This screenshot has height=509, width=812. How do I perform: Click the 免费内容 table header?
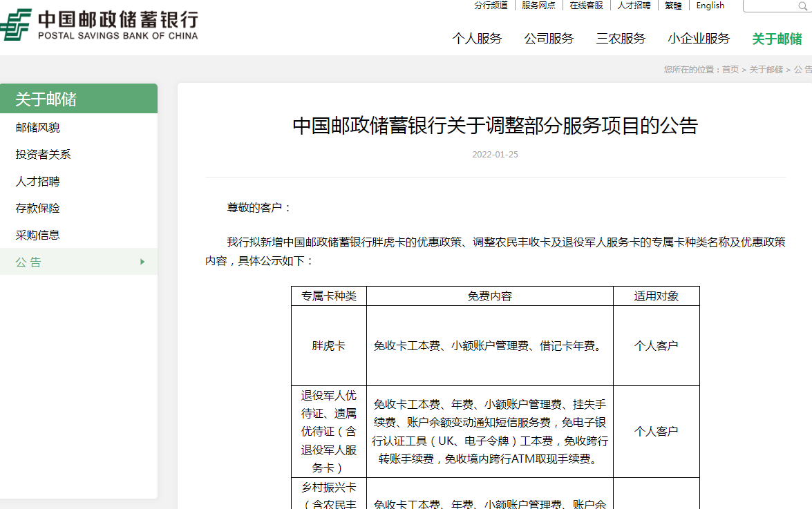click(490, 296)
